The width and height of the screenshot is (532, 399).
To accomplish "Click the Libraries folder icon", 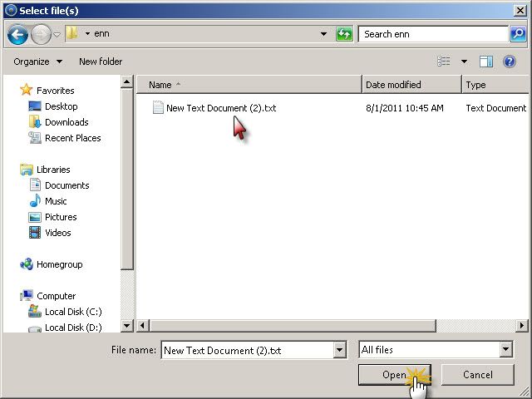I will (26, 170).
